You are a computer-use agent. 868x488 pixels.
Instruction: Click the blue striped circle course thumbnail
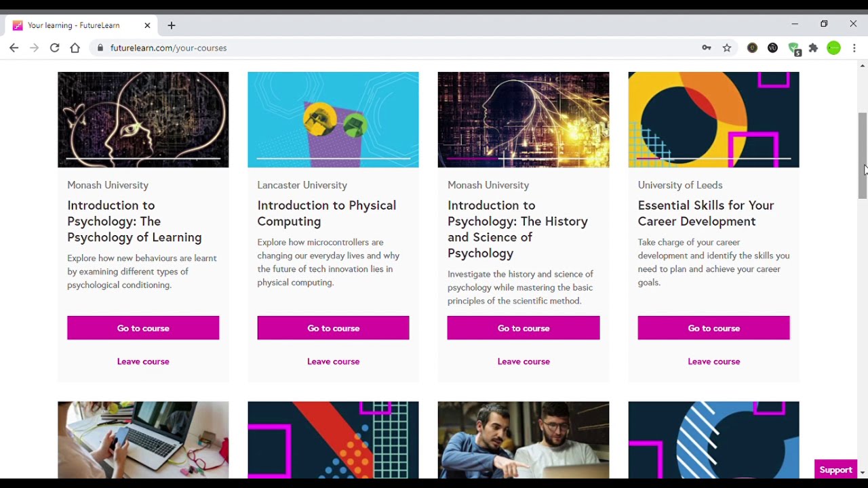point(713,440)
